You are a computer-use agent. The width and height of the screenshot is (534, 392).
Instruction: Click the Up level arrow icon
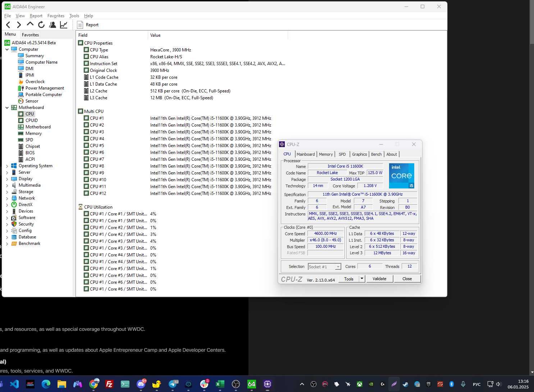point(30,24)
